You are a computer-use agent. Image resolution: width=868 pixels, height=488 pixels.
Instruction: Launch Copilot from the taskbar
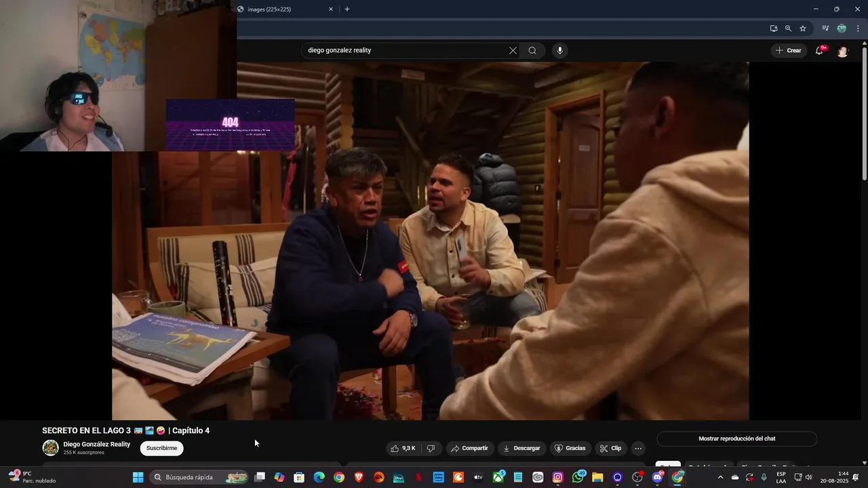click(x=279, y=477)
